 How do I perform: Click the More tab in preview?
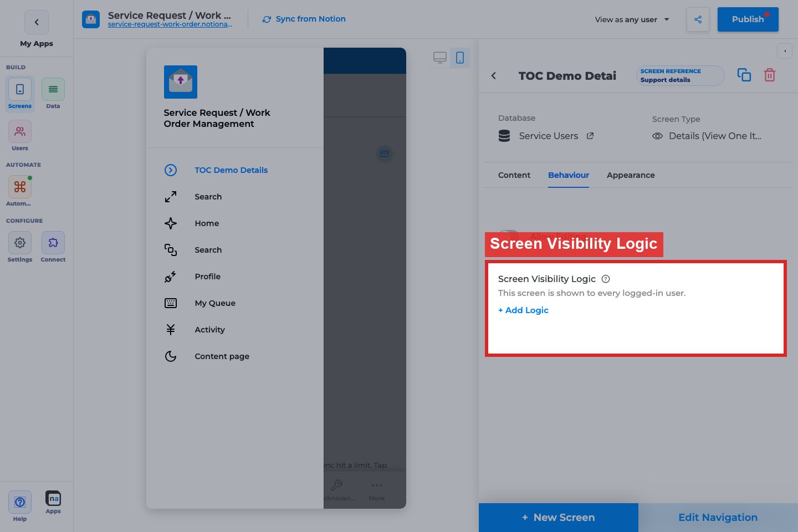click(x=377, y=491)
